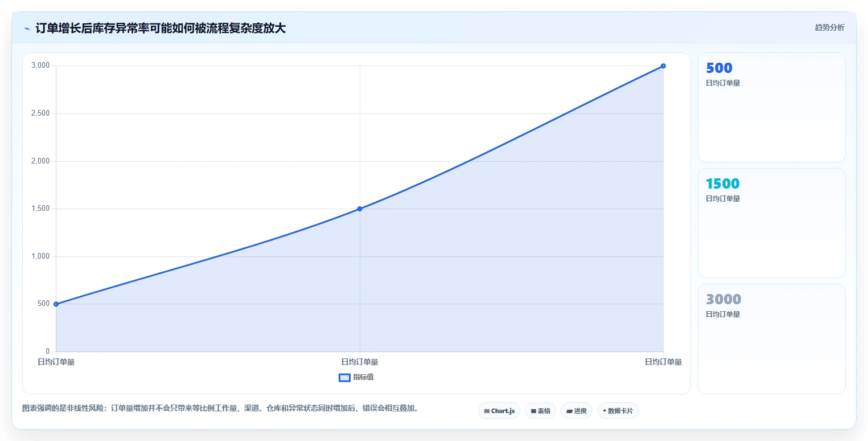
Task: Click the y-axis label 2,500
Action: point(40,113)
